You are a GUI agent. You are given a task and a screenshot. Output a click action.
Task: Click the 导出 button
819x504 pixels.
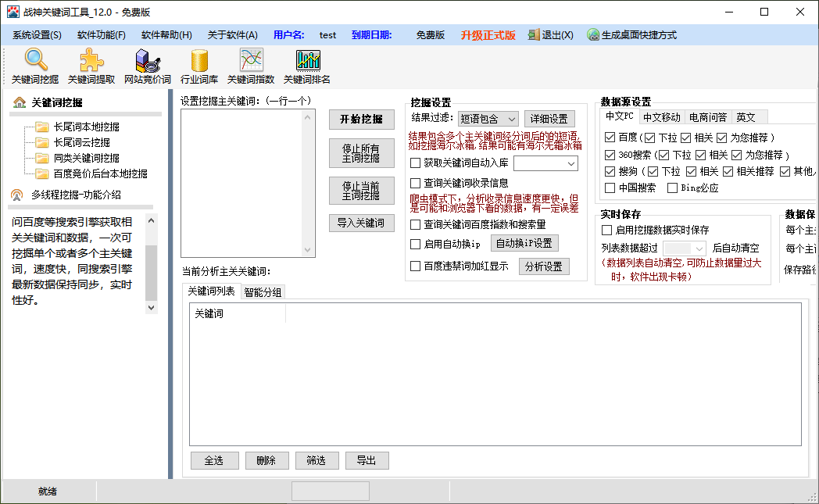pos(367,461)
